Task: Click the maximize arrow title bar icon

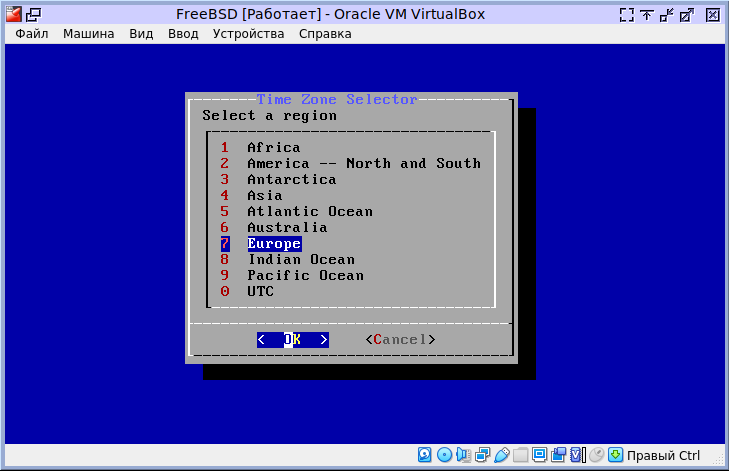Action: point(687,15)
